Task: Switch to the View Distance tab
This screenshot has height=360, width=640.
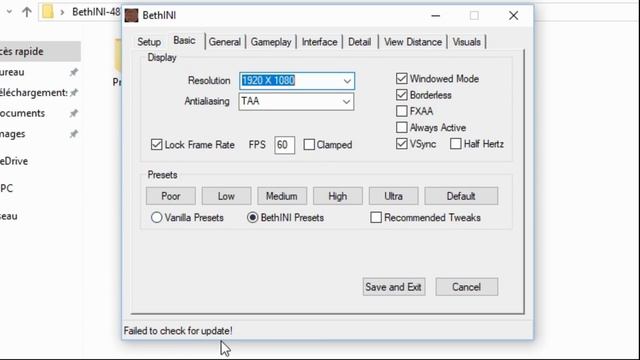Action: 413,42
